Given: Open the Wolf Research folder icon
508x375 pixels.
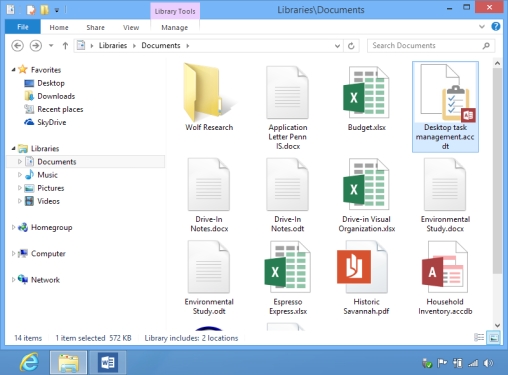Looking at the screenshot, I should tap(209, 92).
